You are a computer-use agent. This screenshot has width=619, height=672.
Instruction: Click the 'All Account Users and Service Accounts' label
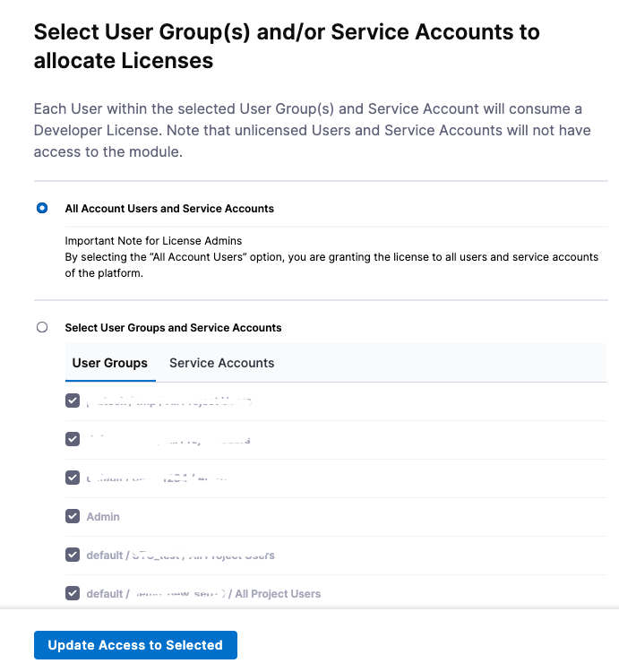tap(169, 209)
